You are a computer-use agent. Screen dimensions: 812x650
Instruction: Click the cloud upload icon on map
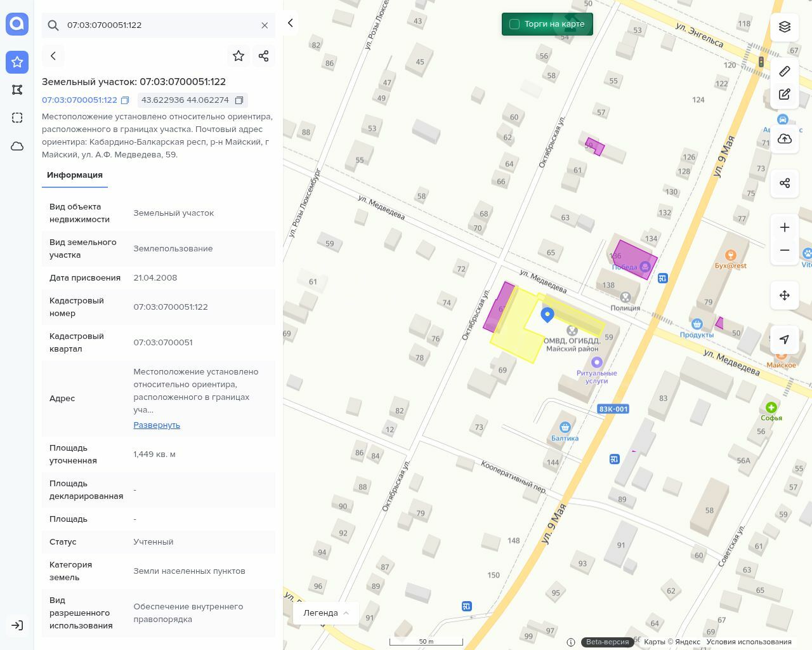(x=785, y=139)
